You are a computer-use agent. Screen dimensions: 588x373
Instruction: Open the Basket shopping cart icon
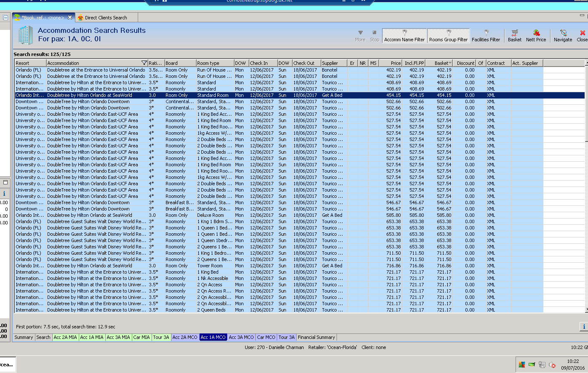pyautogui.click(x=514, y=33)
